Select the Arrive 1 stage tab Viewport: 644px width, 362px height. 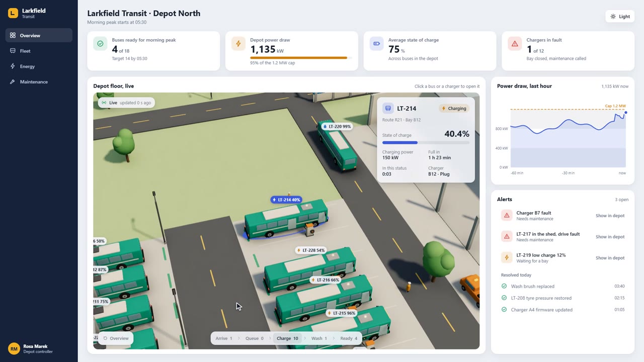pos(224,338)
